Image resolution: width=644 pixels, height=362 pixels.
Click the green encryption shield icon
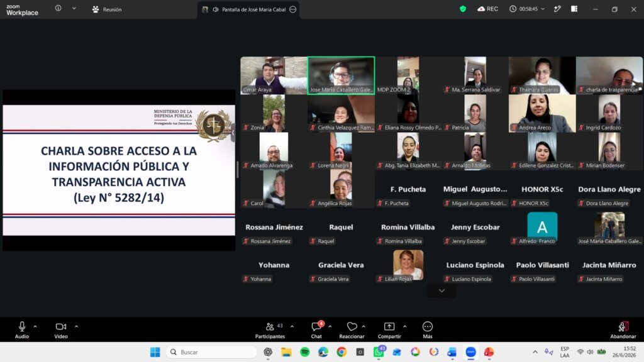[463, 9]
